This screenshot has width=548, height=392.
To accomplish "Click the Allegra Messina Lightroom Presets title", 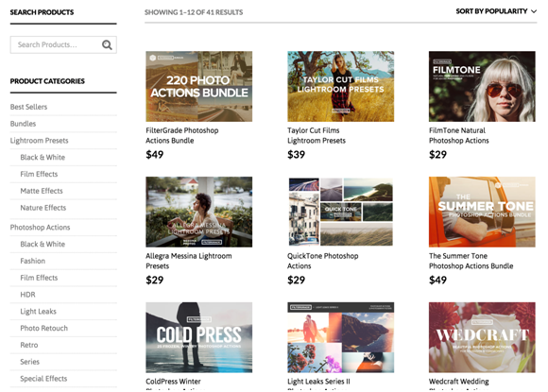I will 189,261.
